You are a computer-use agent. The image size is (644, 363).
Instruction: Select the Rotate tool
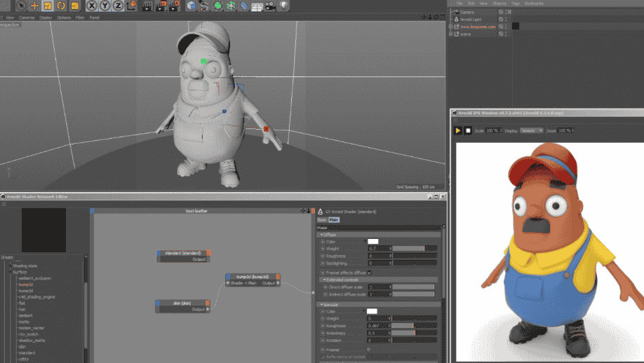tap(61, 6)
